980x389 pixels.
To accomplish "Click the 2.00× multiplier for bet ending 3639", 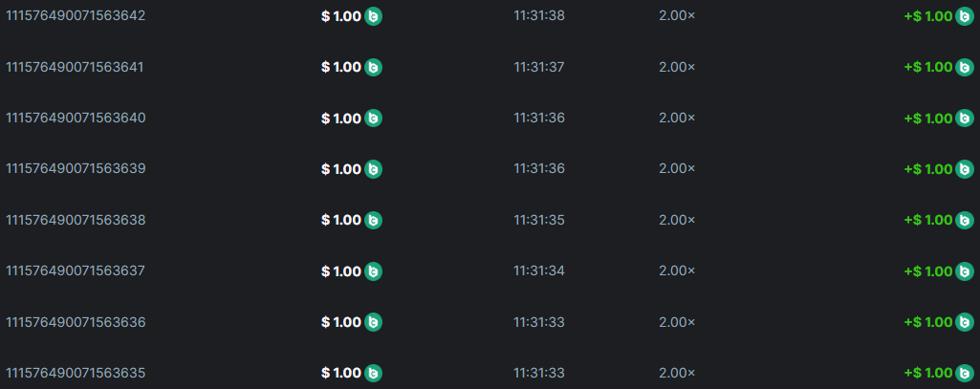I will click(x=677, y=168).
